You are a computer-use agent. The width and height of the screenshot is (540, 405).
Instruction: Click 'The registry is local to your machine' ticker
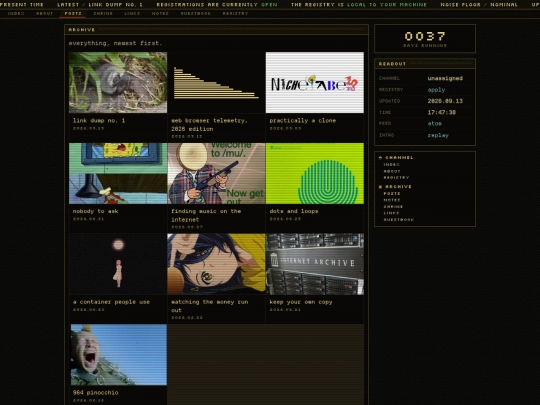(x=359, y=4)
